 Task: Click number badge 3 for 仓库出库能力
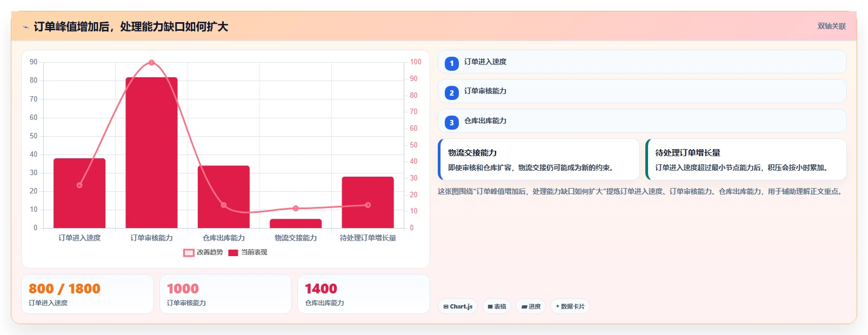coord(452,122)
